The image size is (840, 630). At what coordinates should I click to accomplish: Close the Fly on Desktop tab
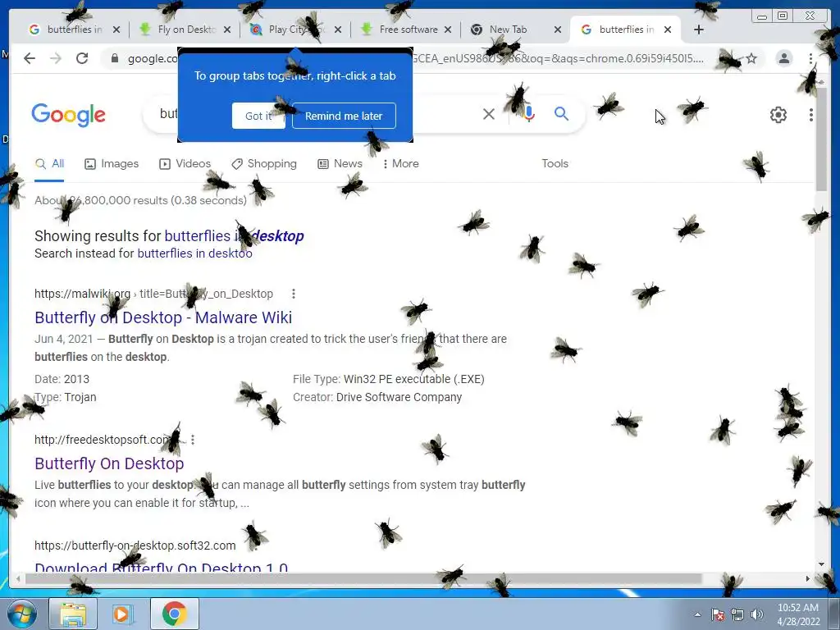point(227,30)
